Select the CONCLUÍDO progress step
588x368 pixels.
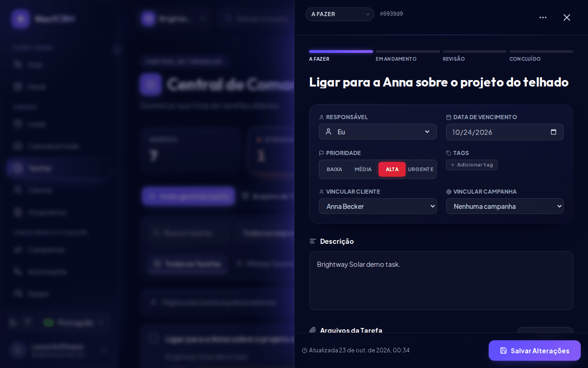pyautogui.click(x=541, y=56)
